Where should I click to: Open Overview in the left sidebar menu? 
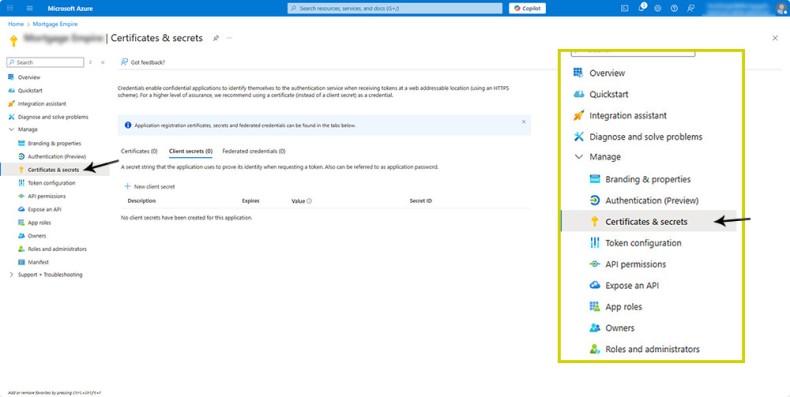pyautogui.click(x=29, y=78)
